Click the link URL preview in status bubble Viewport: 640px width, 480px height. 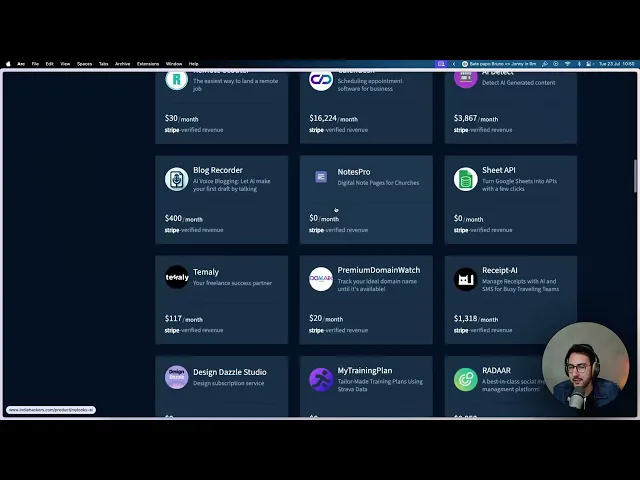(51, 410)
